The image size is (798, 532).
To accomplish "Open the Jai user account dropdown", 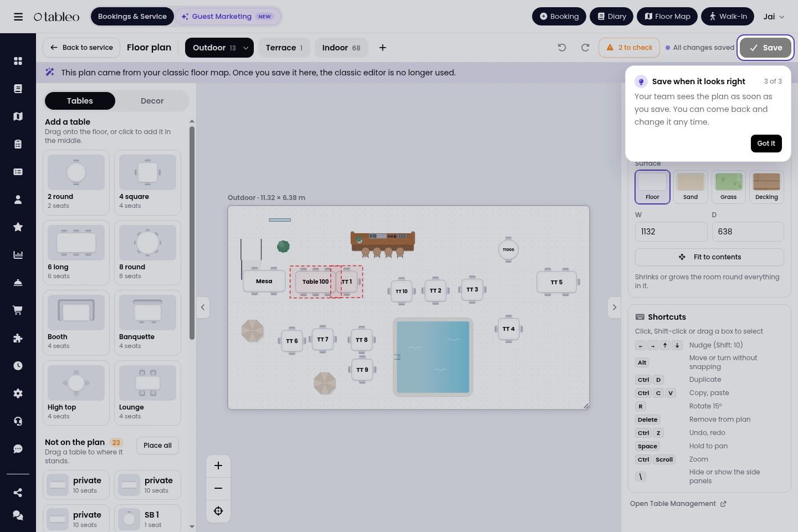I will (774, 17).
